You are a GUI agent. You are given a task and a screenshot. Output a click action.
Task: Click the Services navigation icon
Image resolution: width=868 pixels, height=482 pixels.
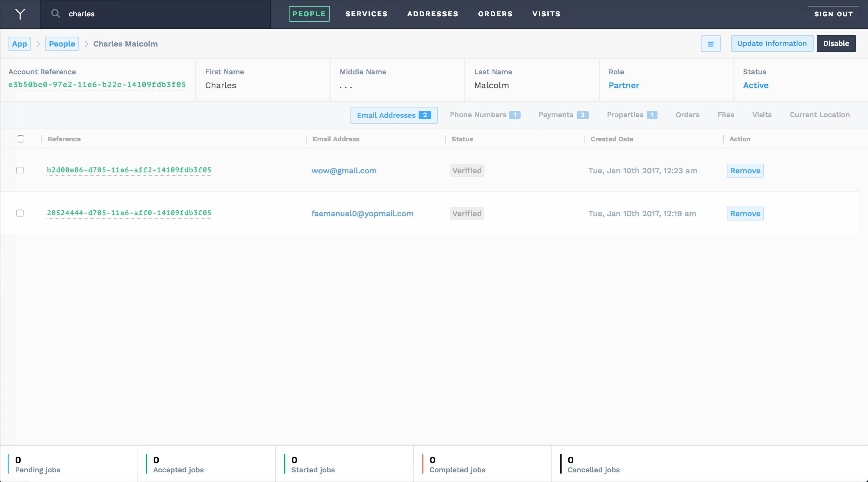(367, 14)
